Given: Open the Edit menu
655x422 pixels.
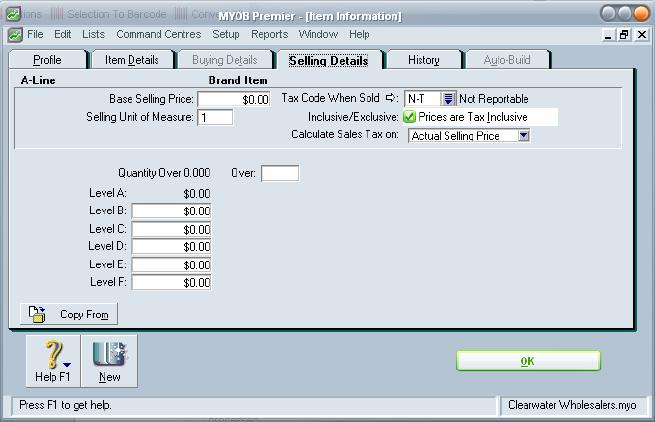Looking at the screenshot, I should coord(62,34).
